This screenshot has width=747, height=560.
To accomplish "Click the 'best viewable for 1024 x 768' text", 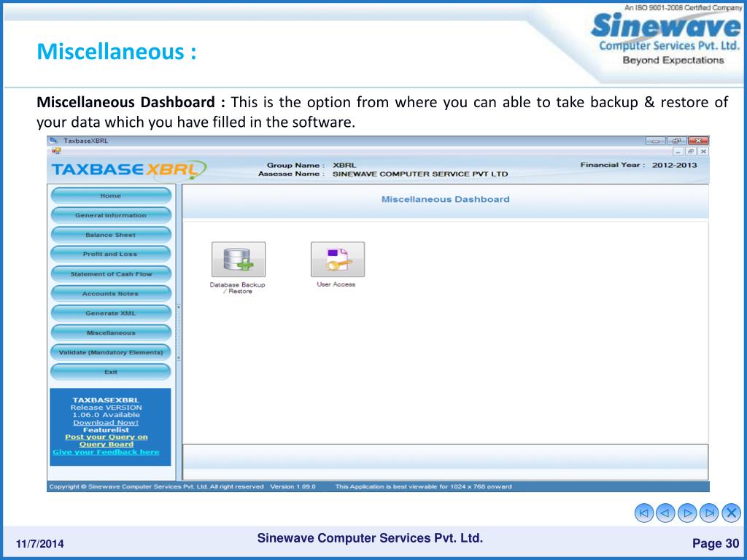I will coord(424,486).
